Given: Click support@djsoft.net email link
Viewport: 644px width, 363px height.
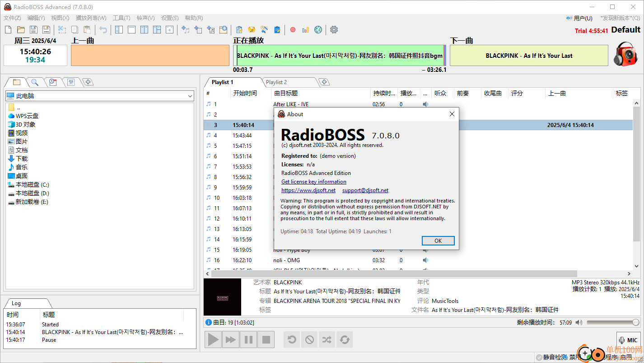Looking at the screenshot, I should 365,190.
